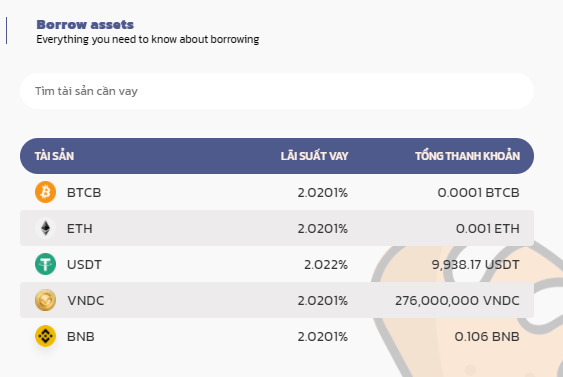Click the 276,000,000 VNDC liquidity value
563x377 pixels.
(457, 301)
